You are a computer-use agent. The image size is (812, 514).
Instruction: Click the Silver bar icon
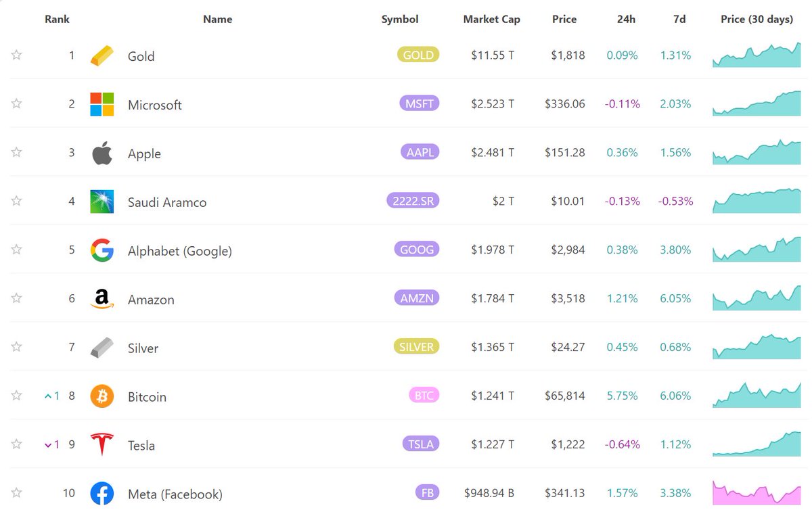point(102,348)
